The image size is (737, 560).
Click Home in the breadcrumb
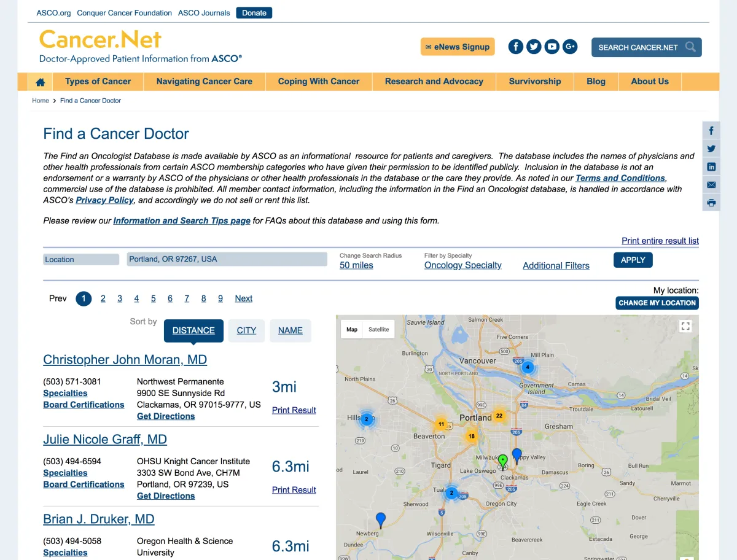point(41,101)
